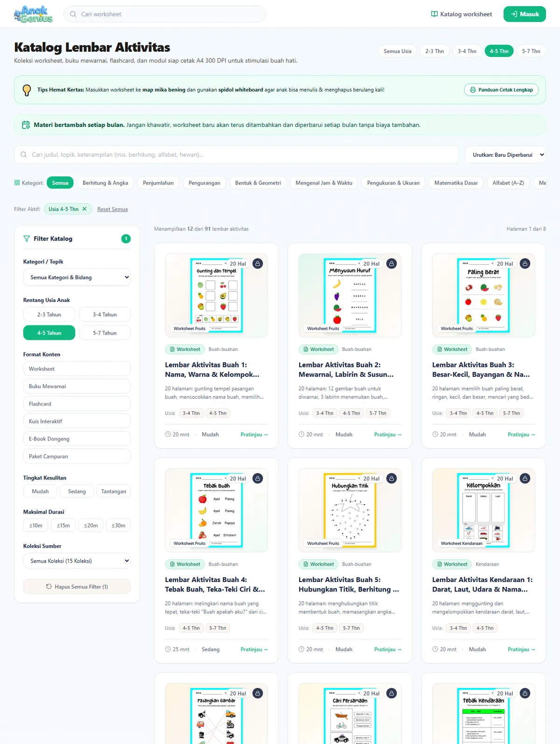Open the Katalog worksheet nav link
The height and width of the screenshot is (744, 560).
(461, 14)
